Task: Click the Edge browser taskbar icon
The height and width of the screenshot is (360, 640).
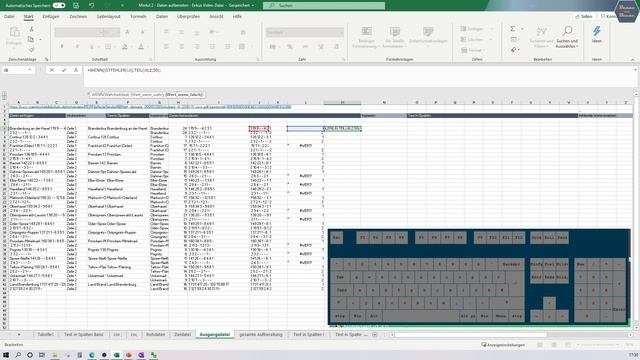Action: point(92,355)
